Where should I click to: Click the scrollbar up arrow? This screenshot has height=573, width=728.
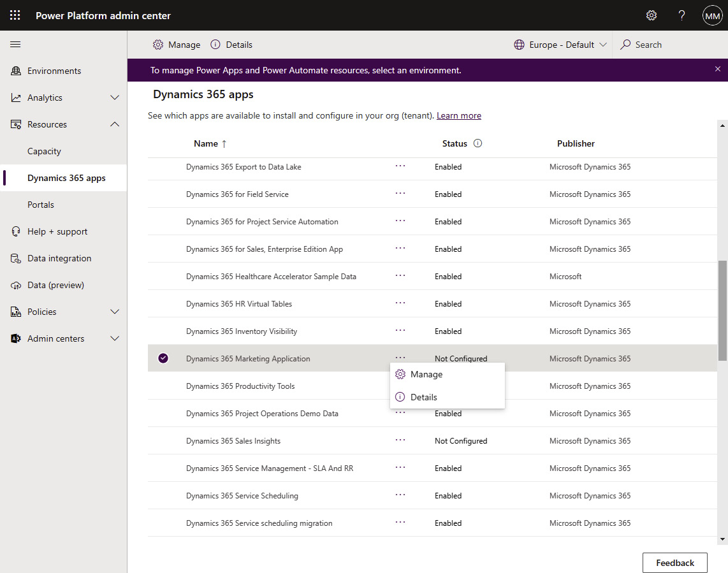click(x=722, y=126)
